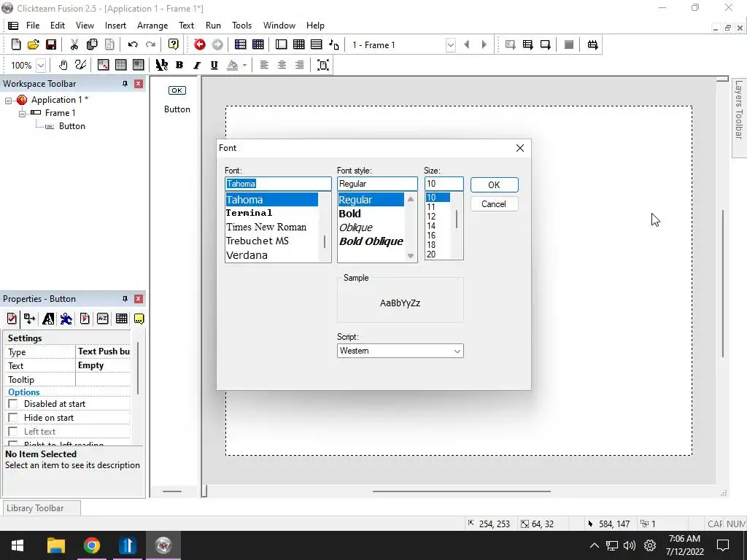Viewport: 747px width, 560px height.
Task: Close the Workspace Toolbar panel
Action: coord(138,84)
